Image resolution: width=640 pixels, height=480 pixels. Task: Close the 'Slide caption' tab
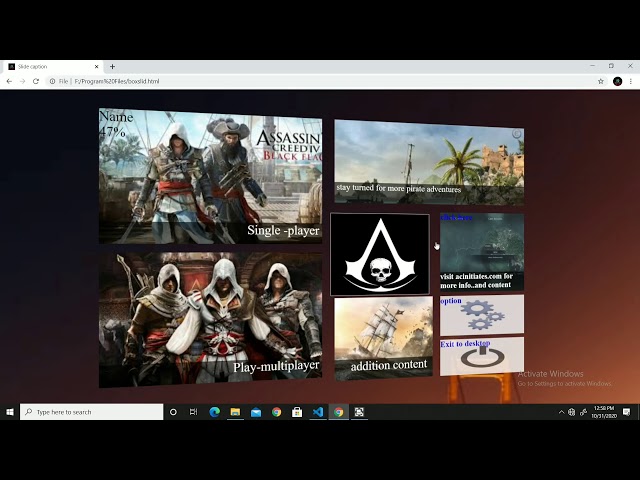click(97, 67)
